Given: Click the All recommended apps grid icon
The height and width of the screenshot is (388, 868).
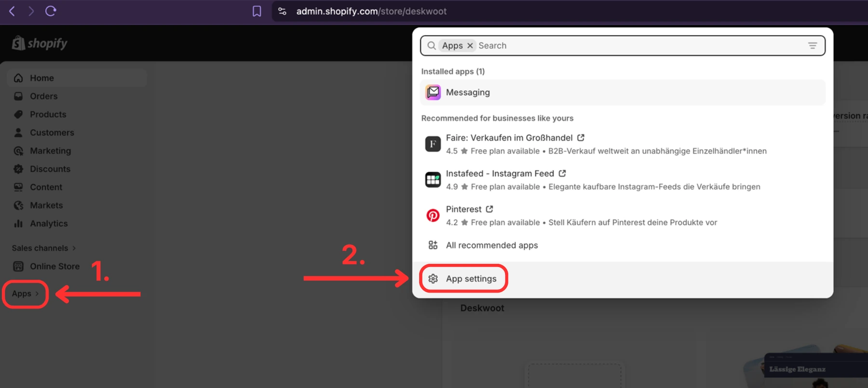Looking at the screenshot, I should (433, 245).
